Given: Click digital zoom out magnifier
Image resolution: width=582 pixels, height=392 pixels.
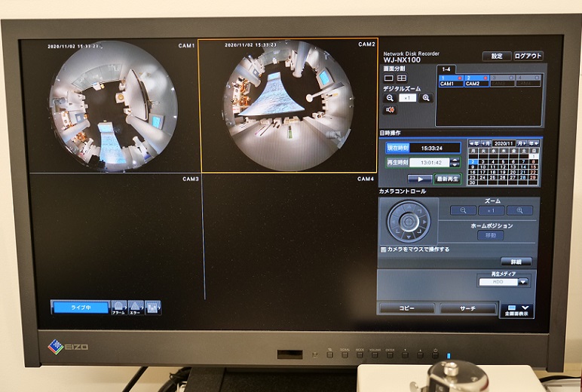Looking at the screenshot, I should [x=390, y=98].
